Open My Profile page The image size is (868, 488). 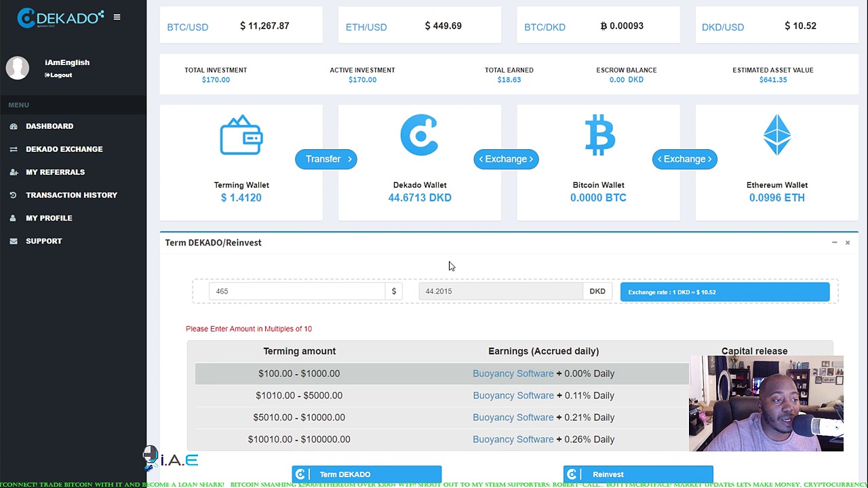click(x=49, y=218)
